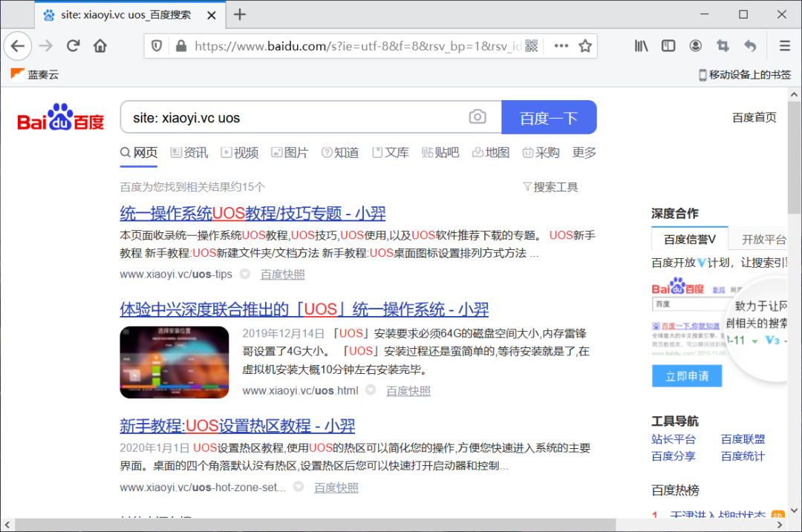Screen dimensions: 802x532
Task: Reload the current page
Action: [73, 45]
